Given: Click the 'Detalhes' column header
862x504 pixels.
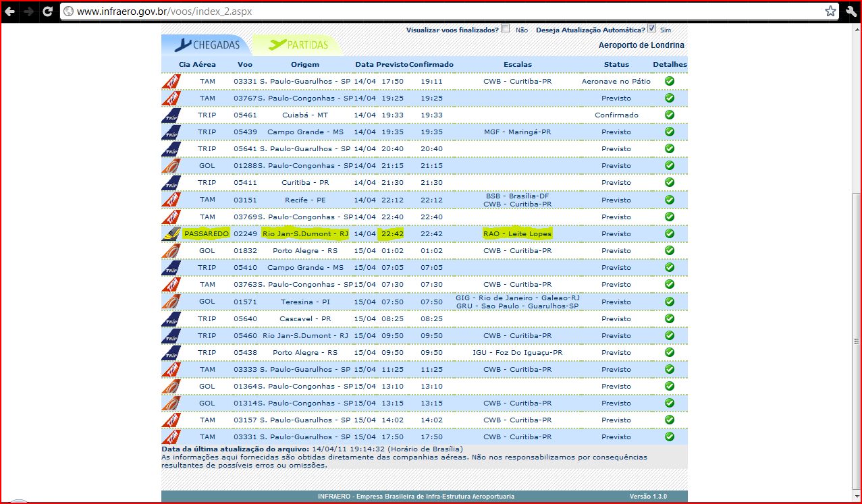Looking at the screenshot, I should [670, 65].
